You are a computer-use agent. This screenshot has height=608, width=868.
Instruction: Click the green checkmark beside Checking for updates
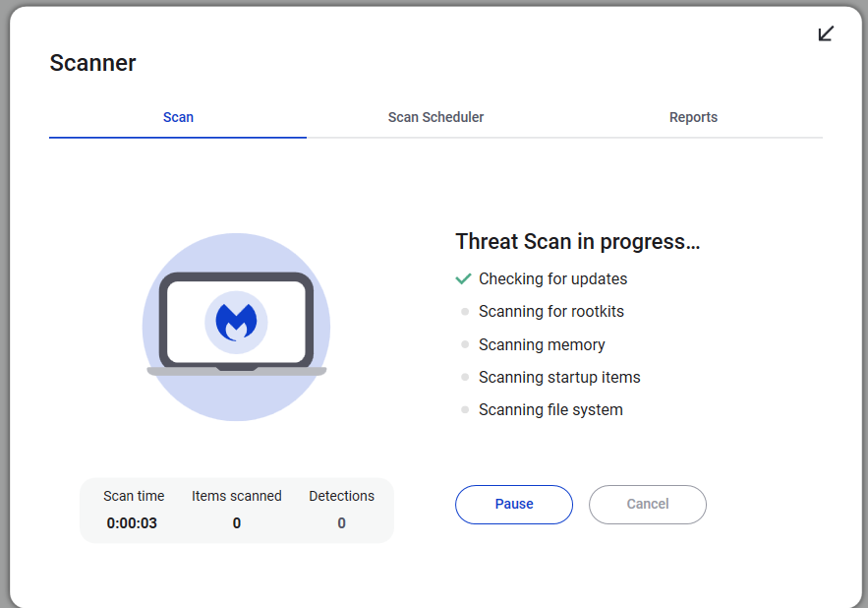point(463,278)
